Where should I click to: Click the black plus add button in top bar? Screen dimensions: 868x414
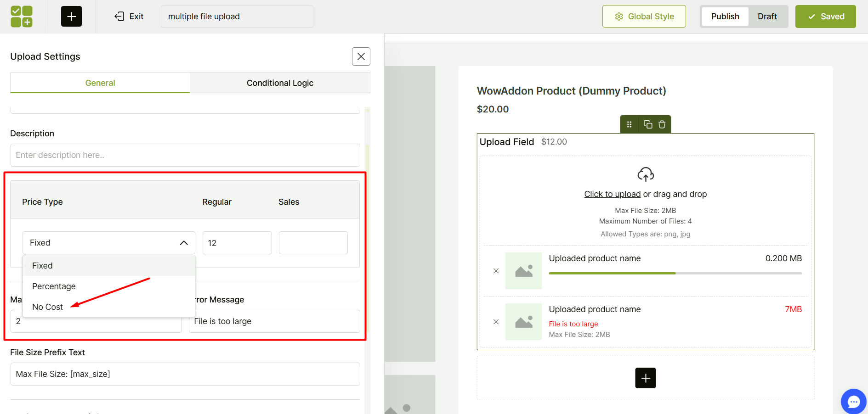click(x=71, y=17)
